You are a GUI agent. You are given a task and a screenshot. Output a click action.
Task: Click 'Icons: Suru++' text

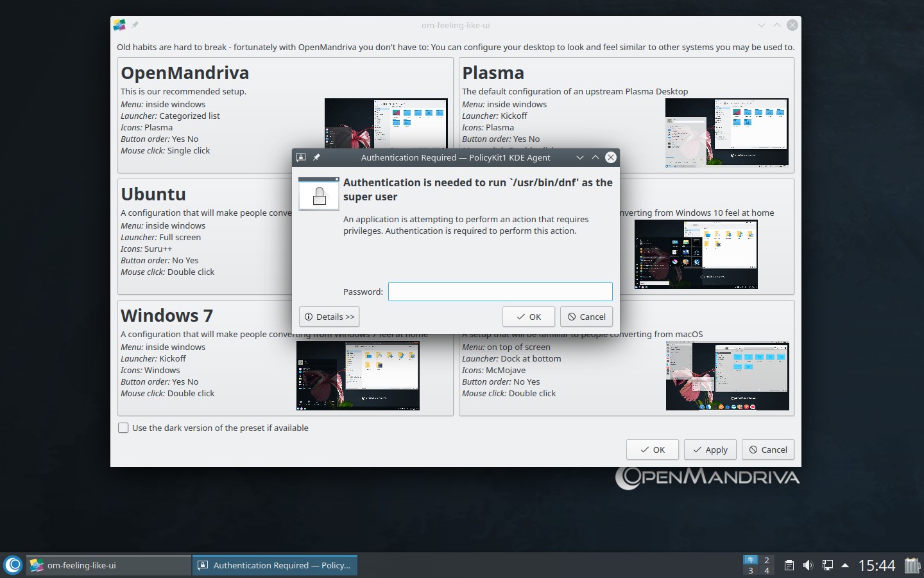point(146,249)
